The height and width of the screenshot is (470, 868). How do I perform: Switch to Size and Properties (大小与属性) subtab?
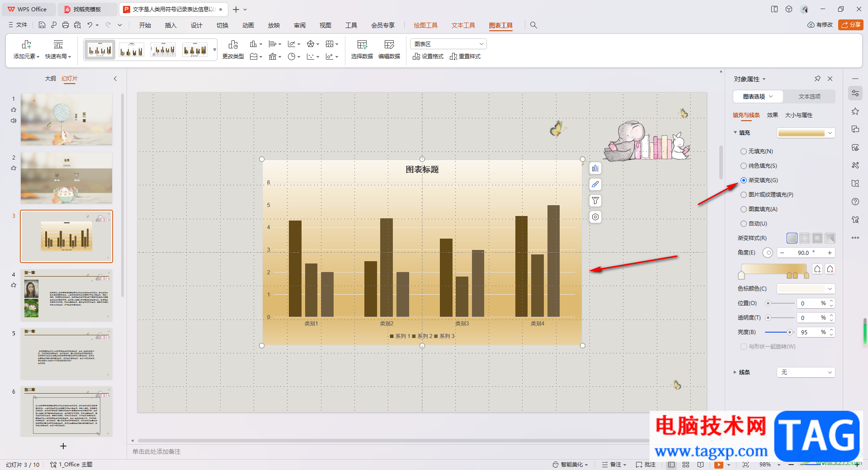(799, 115)
